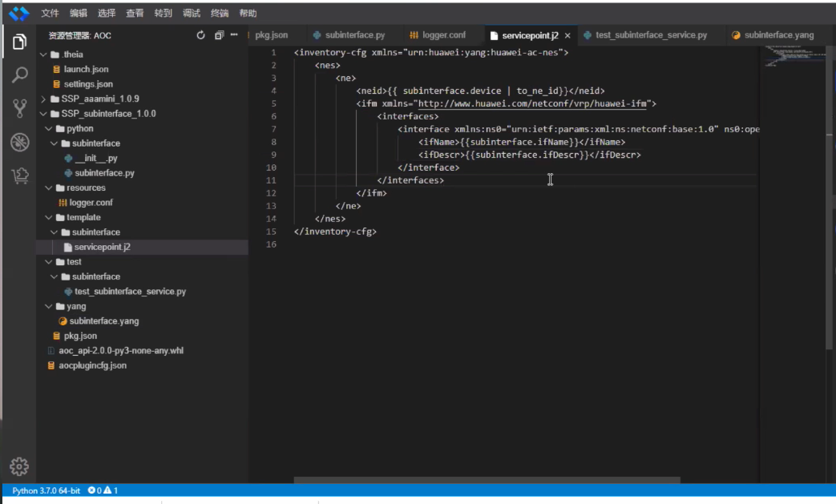The image size is (836, 504).
Task: Switch to test_subinterface_service.py tab
Action: click(651, 35)
